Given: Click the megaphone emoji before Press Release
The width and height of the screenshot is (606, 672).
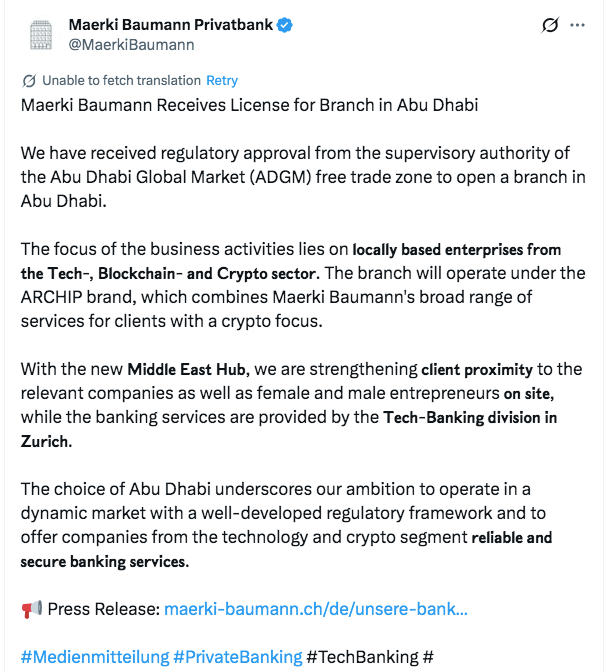Looking at the screenshot, I should (31, 609).
